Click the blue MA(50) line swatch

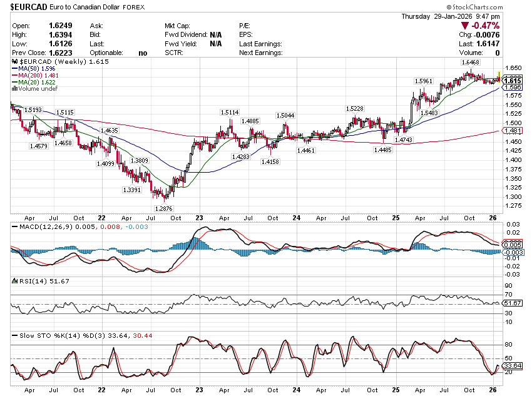click(15, 69)
